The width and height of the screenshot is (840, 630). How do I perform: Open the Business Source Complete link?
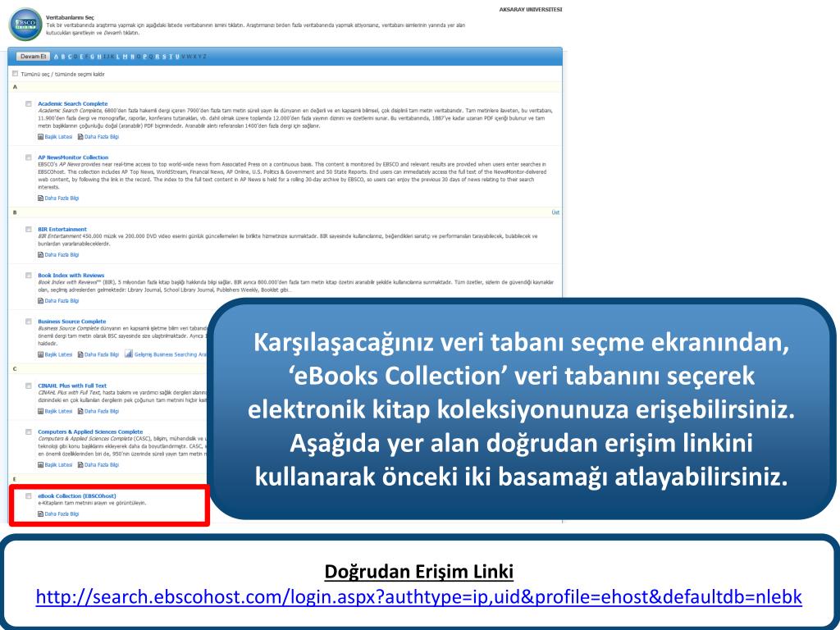[72, 322]
